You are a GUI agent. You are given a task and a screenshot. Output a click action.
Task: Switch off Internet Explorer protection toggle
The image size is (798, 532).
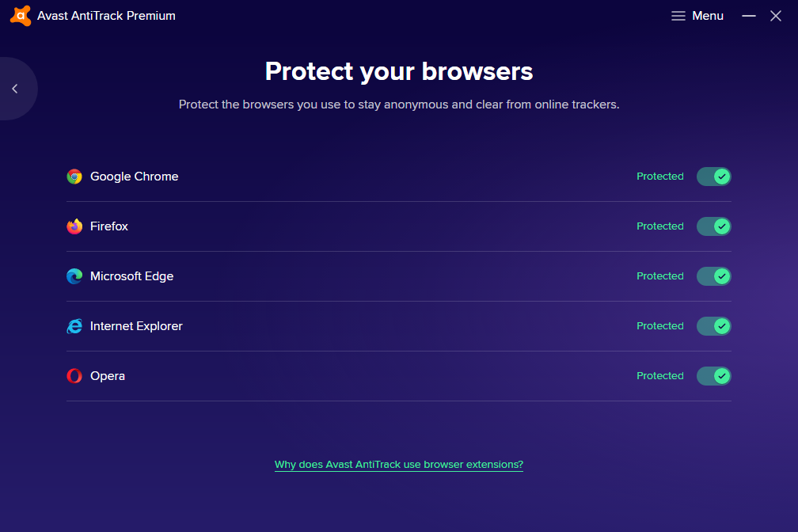(x=713, y=326)
